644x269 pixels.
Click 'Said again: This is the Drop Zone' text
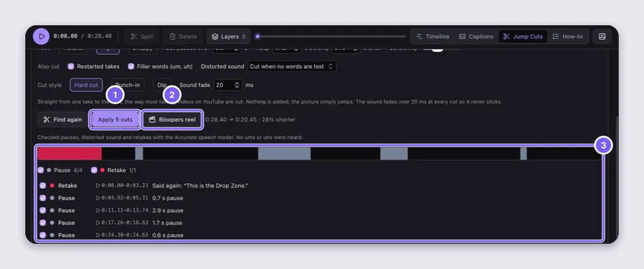[x=200, y=186]
